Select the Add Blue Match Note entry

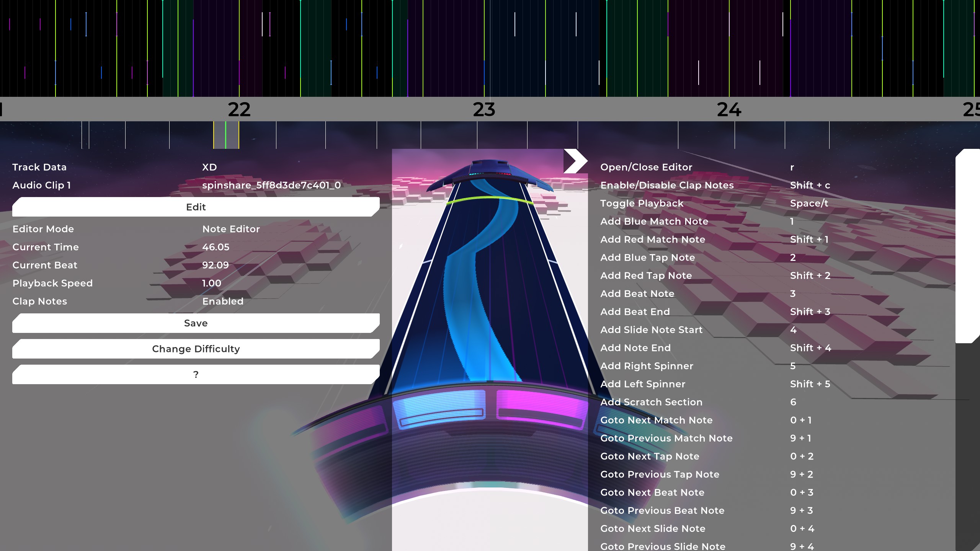654,222
